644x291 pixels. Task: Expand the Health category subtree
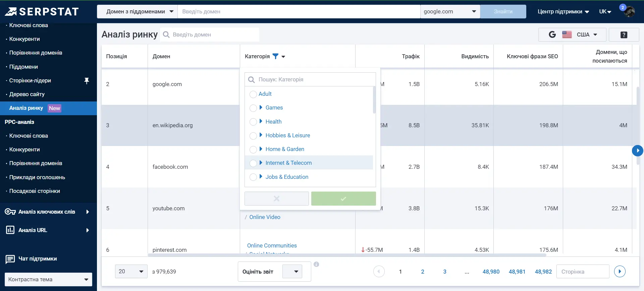coord(261,121)
